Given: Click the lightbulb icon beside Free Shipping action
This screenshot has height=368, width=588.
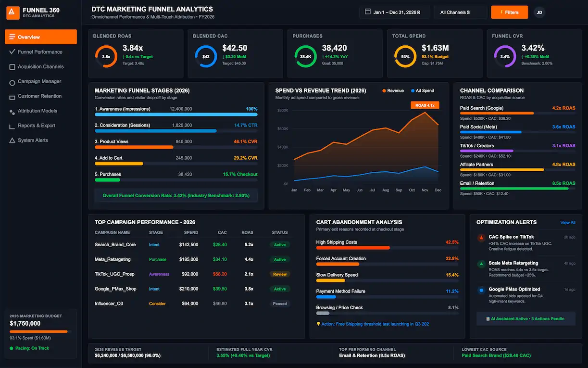Looking at the screenshot, I should [x=318, y=324].
